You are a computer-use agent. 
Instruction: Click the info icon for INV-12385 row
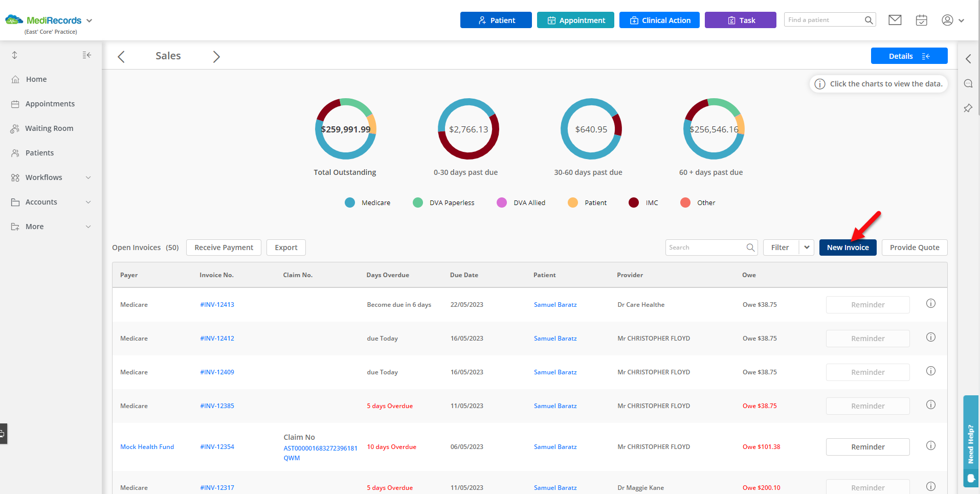point(931,405)
